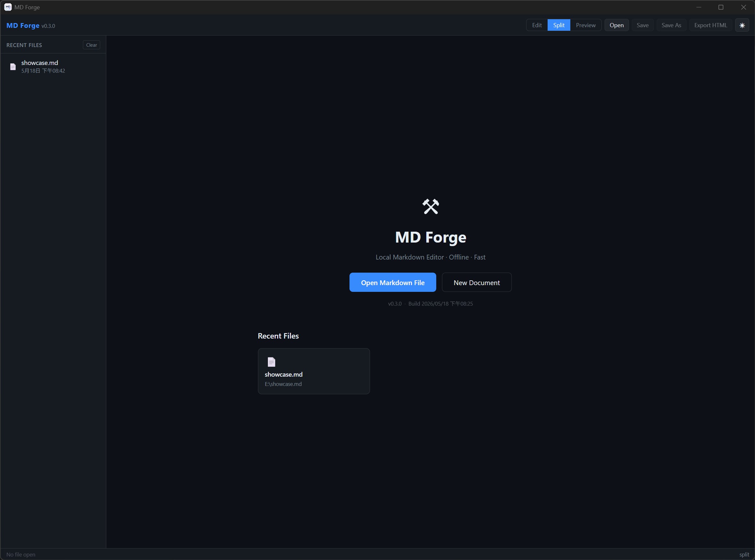Minimize the MD Forge window
The width and height of the screenshot is (755, 560).
pos(699,7)
